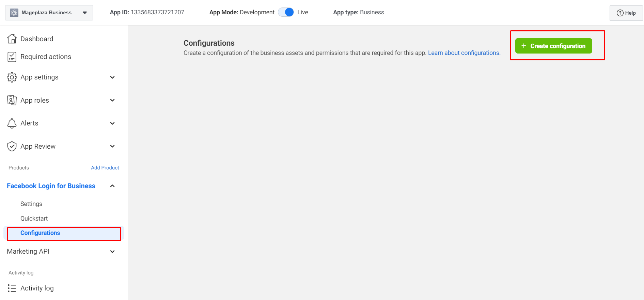Click the Activity log list icon
This screenshot has height=300, width=644.
coord(12,288)
